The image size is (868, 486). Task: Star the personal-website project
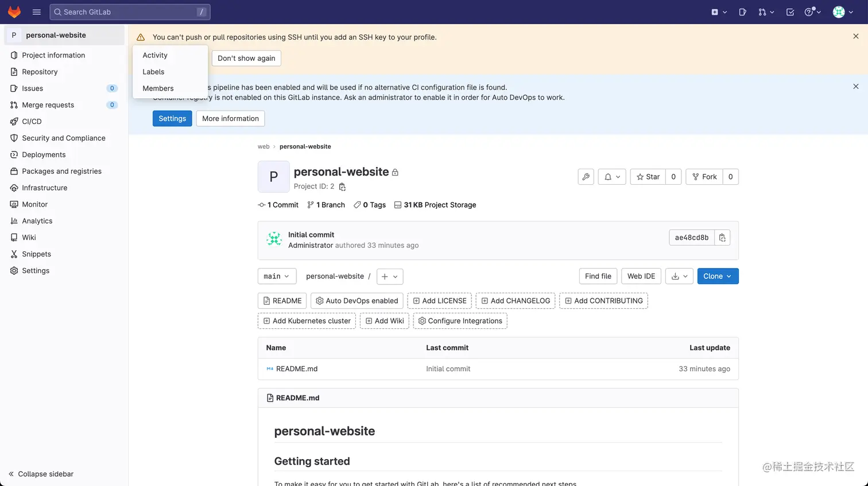pos(648,177)
